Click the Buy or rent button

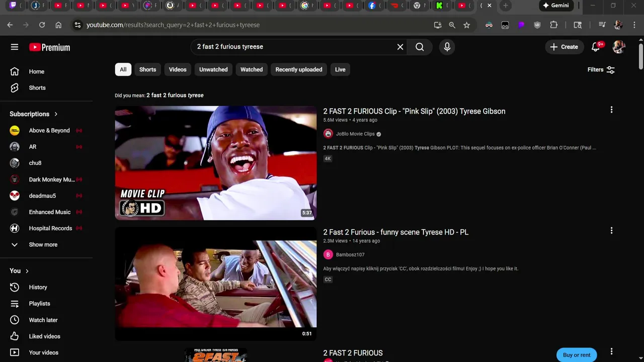pyautogui.click(x=577, y=355)
